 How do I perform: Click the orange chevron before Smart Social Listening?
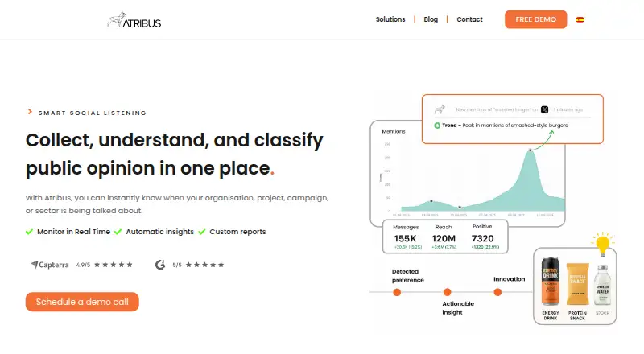coord(30,112)
